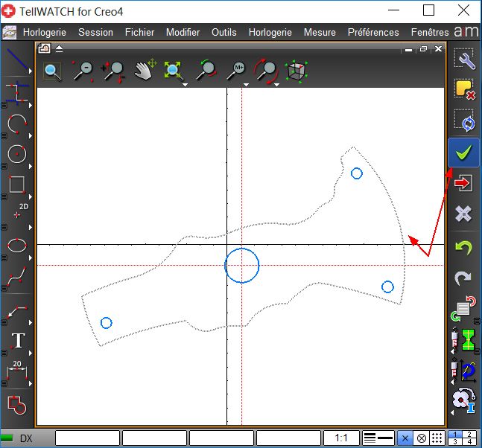Viewport: 482px width, 448px height.
Task: Click the green checkmark validate button
Action: pyautogui.click(x=463, y=152)
